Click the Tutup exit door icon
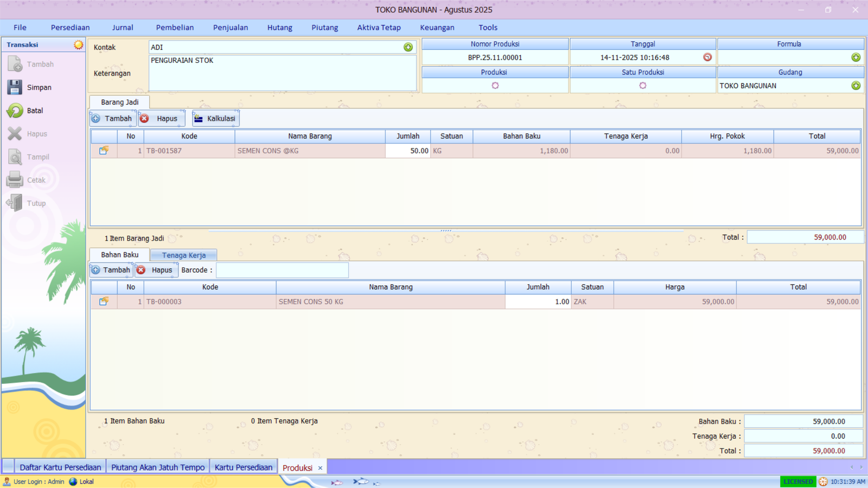The width and height of the screenshot is (868, 488). pyautogui.click(x=14, y=203)
